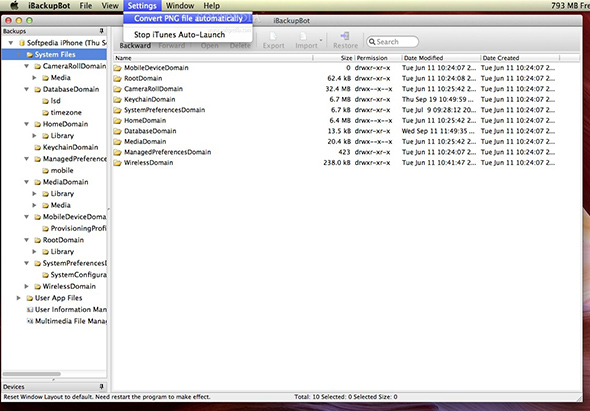The width and height of the screenshot is (590, 411).
Task: Collapse the ManagedPreferences tree node
Action: (27, 159)
